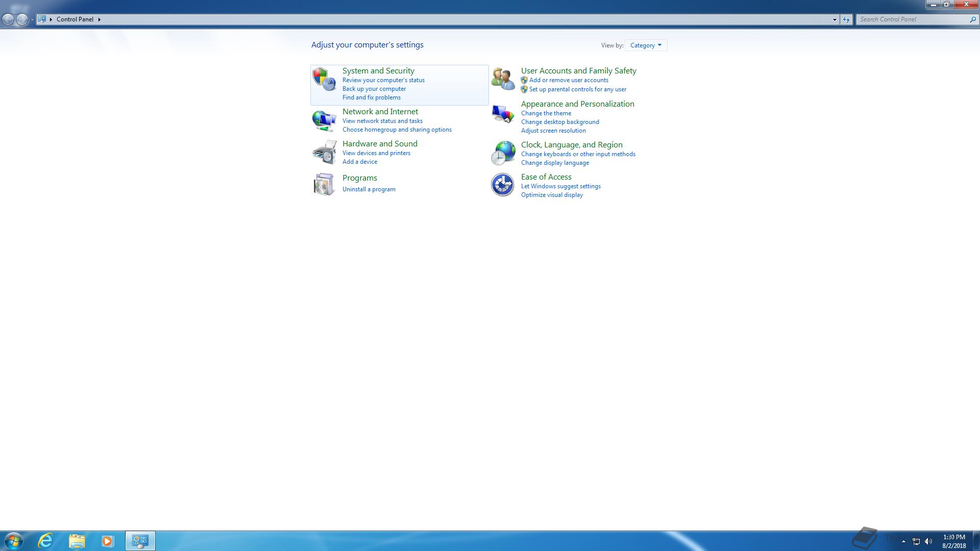Click the Control Panel taskbar button
Viewport: 980px width, 551px height.
coord(140,541)
